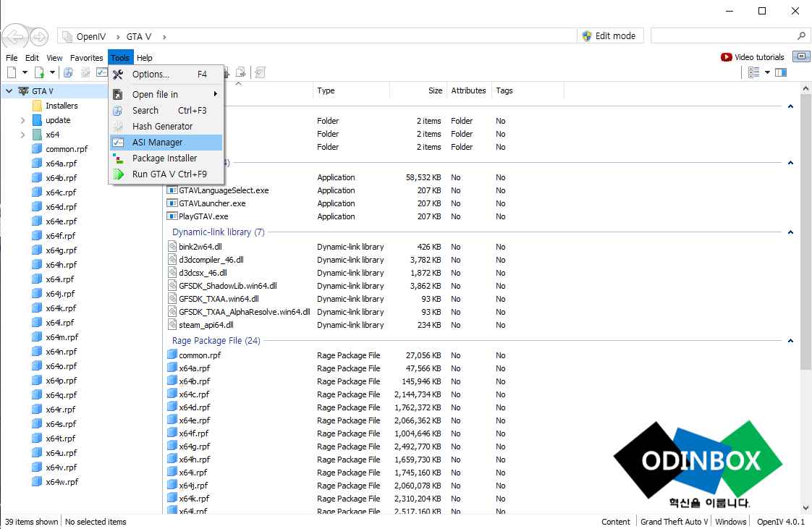Click the Add file toolbar icon
812x529 pixels.
click(39, 72)
